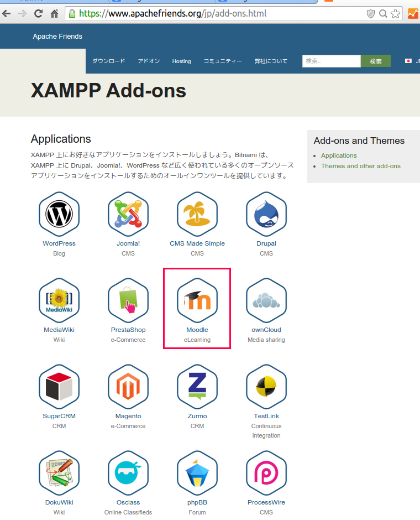Click the green padlock in address bar

point(72,14)
